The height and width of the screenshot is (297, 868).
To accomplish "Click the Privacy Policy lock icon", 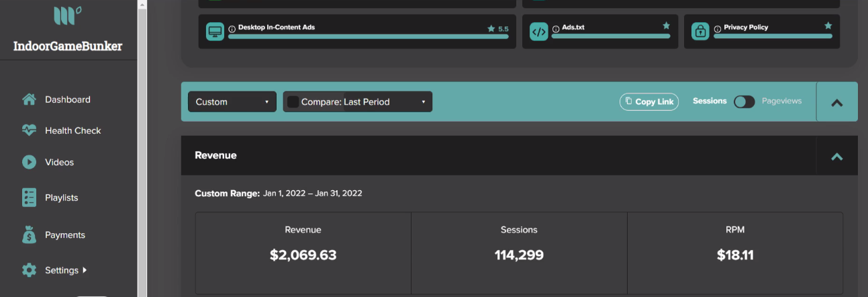I will pyautogui.click(x=701, y=32).
